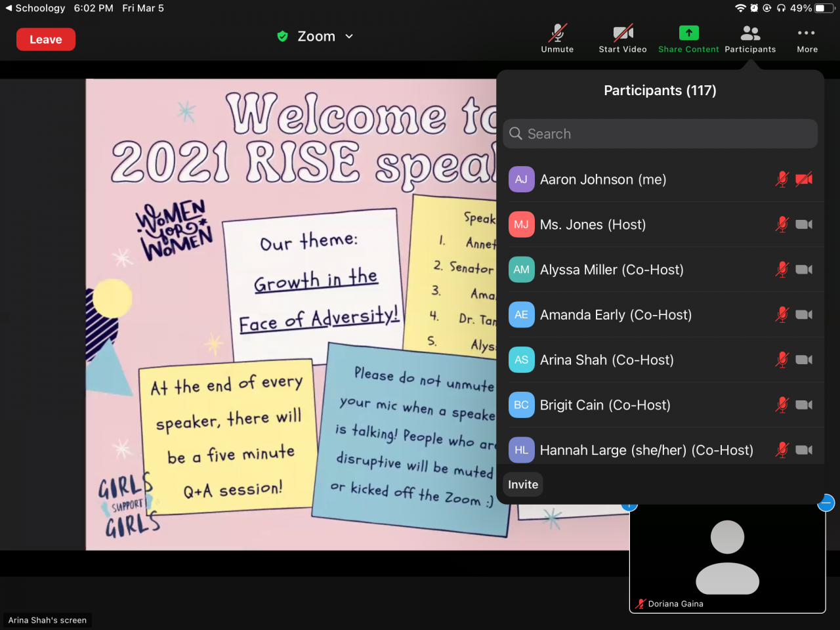Click Ms. Jones muted microphone icon
840x630 pixels.
coord(782,224)
